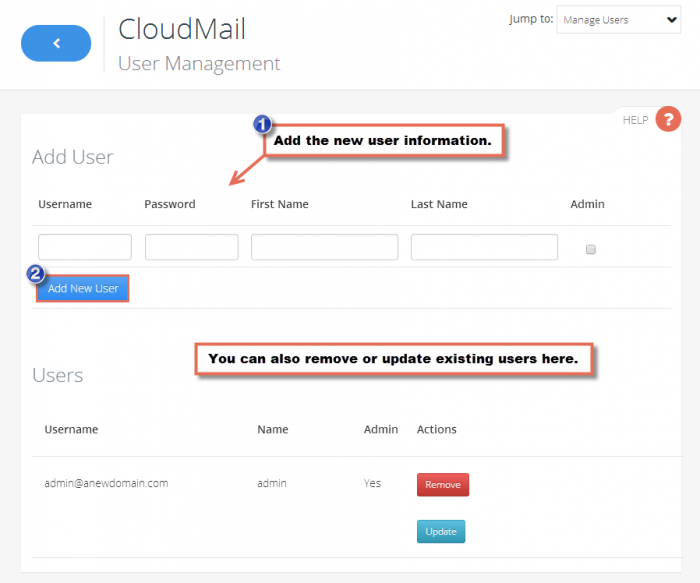Open the orange help question mark icon

667,120
